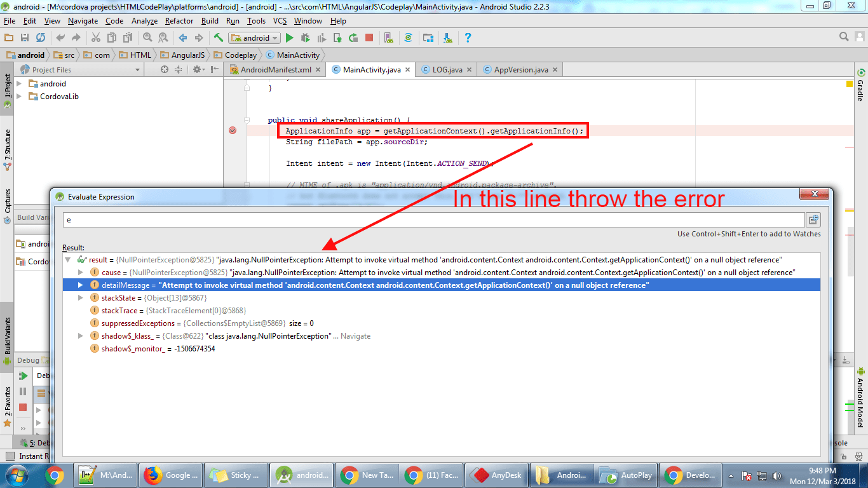The image size is (868, 488).
Task: Open the AnyDesk taskbar item
Action: (x=497, y=475)
